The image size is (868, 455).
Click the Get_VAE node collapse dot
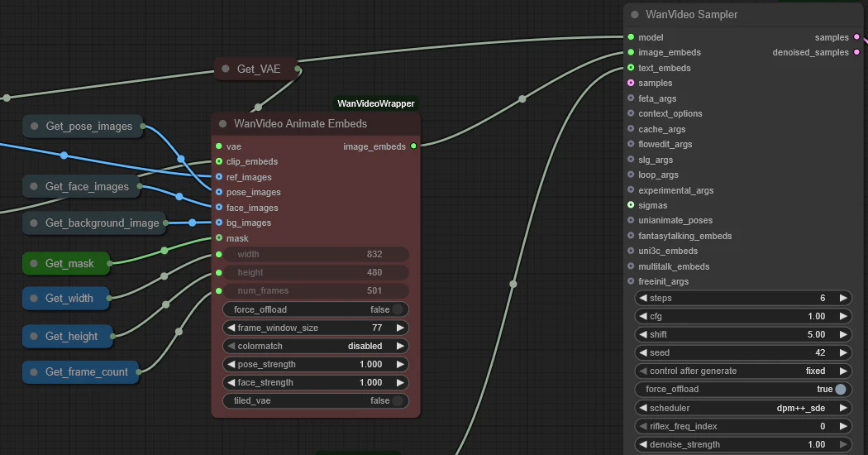(226, 69)
